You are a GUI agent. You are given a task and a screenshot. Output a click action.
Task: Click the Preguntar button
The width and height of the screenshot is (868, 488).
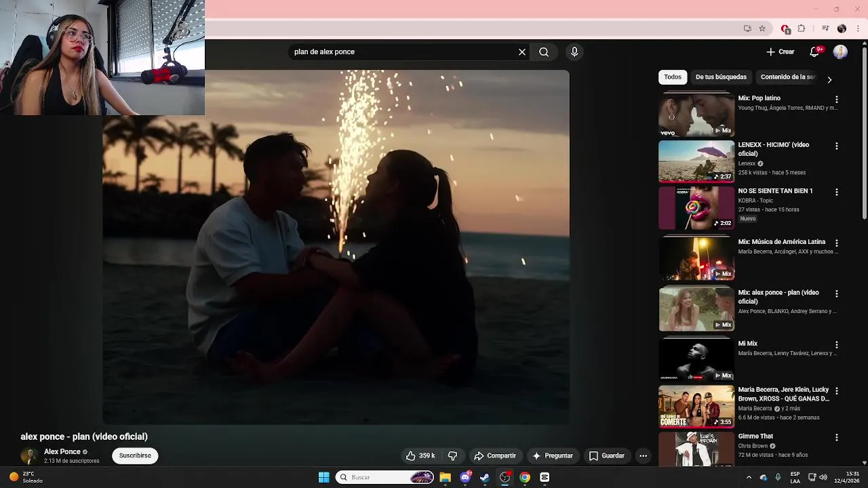pos(553,455)
